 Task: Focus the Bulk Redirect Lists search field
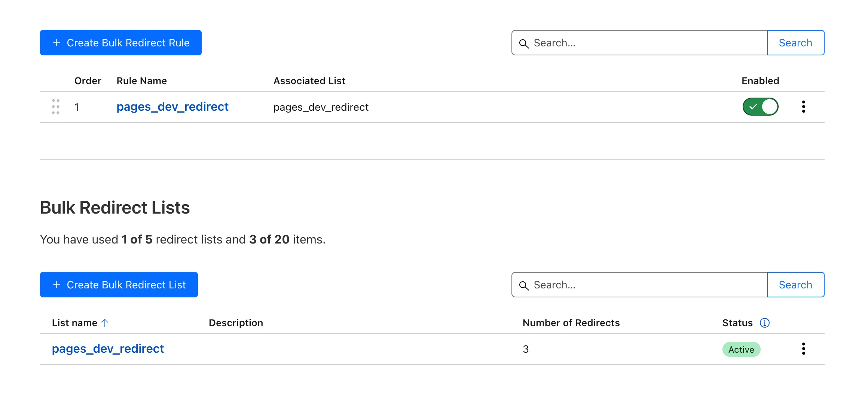[x=647, y=285]
